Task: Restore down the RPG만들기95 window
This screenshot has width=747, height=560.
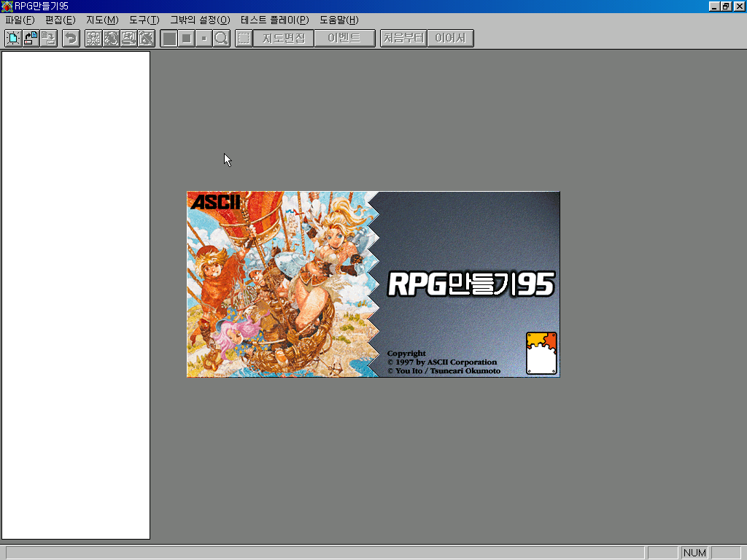Action: click(x=726, y=6)
